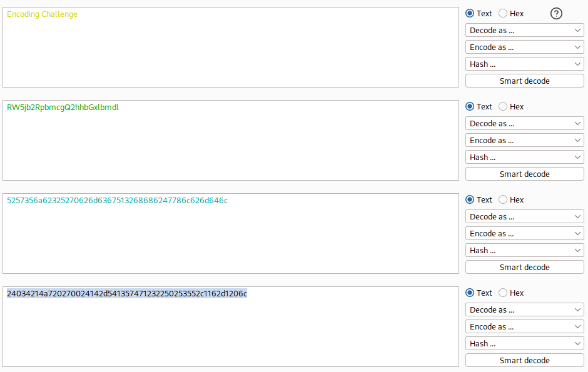The width and height of the screenshot is (588, 372).
Task: Open 'Encode as ...' dropdown in the '24034214a' panel
Action: pyautogui.click(x=525, y=326)
